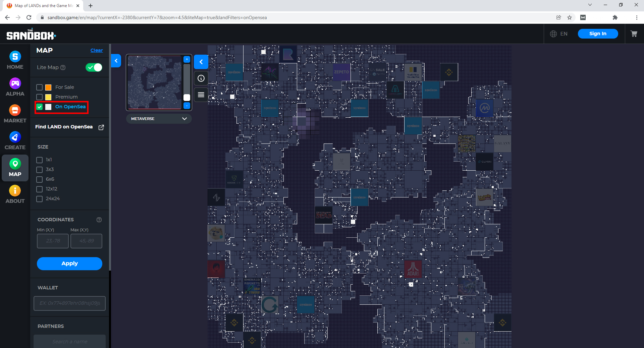Disable the Lite Map toggle

point(94,67)
